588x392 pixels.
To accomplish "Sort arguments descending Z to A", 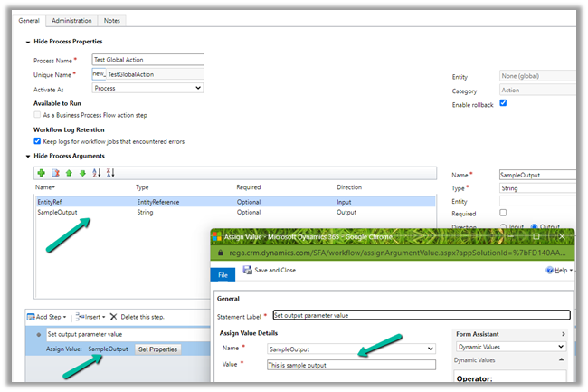I will (x=110, y=172).
